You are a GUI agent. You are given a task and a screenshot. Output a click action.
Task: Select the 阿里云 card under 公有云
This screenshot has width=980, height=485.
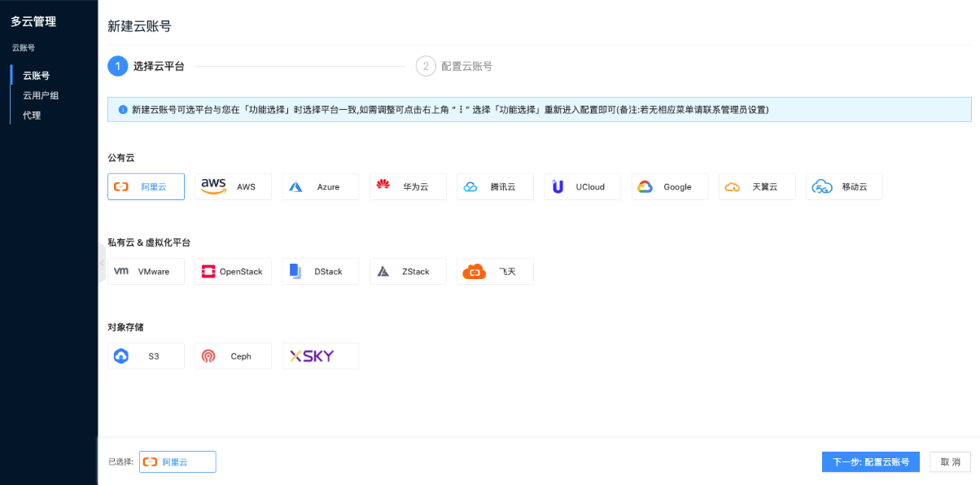[x=146, y=186]
